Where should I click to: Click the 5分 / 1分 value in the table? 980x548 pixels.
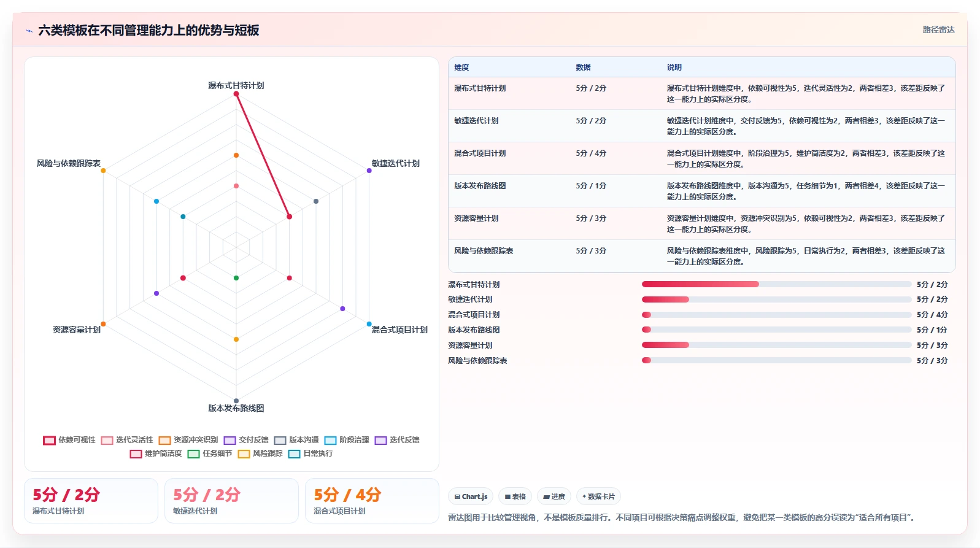click(591, 186)
